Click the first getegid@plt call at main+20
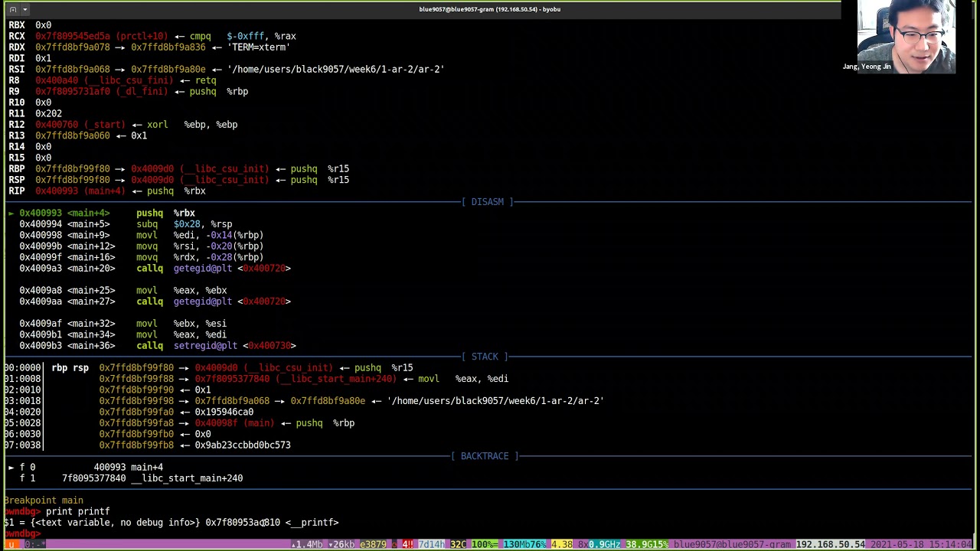Image resolution: width=980 pixels, height=551 pixels. [155, 268]
